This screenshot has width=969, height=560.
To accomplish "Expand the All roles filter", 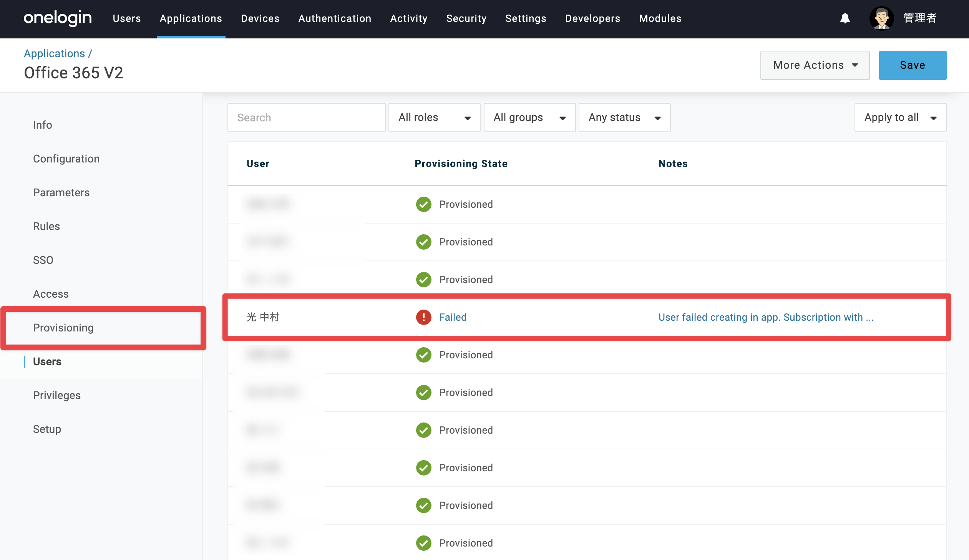I will tap(434, 117).
